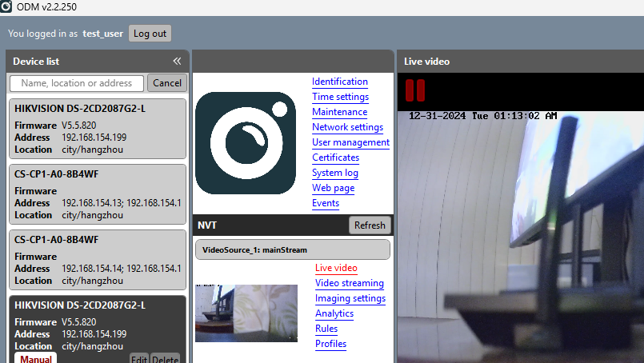The image size is (644, 363).
Task: Click the Manual tag on selected device
Action: click(x=36, y=358)
